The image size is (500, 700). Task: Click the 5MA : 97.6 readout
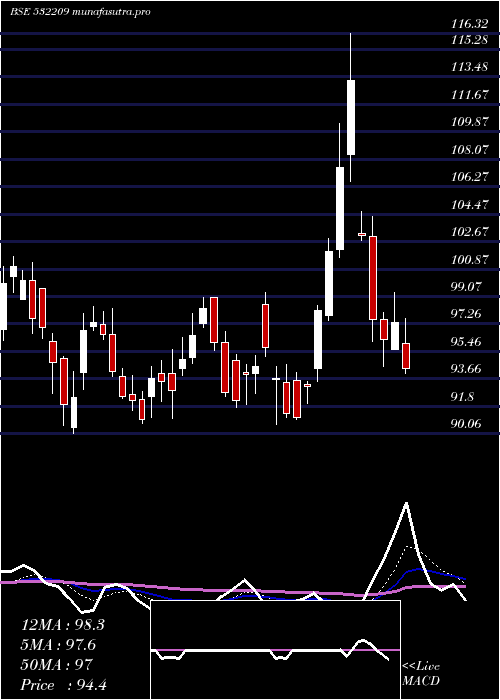[58, 645]
